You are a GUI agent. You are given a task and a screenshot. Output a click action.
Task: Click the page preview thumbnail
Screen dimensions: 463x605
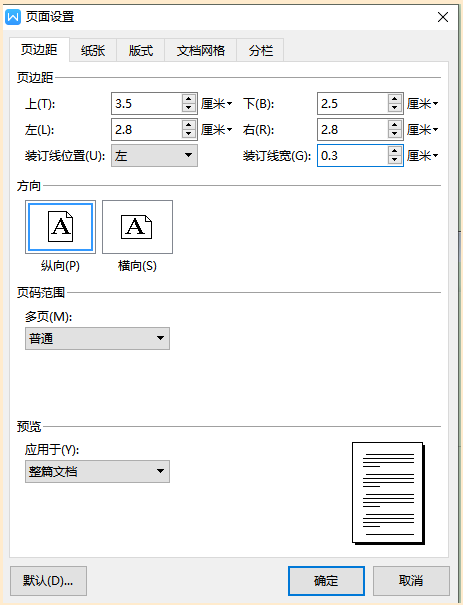pos(388,493)
